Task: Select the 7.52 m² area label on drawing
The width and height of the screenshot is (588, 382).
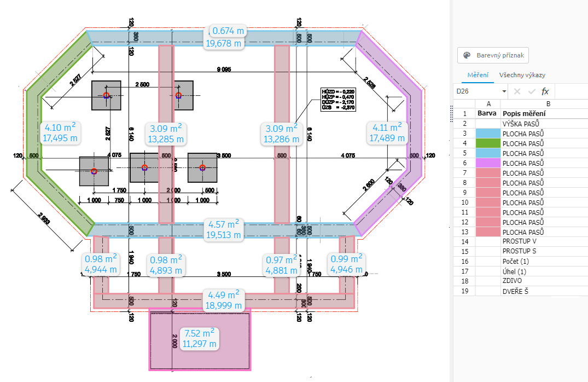Action: (200, 339)
